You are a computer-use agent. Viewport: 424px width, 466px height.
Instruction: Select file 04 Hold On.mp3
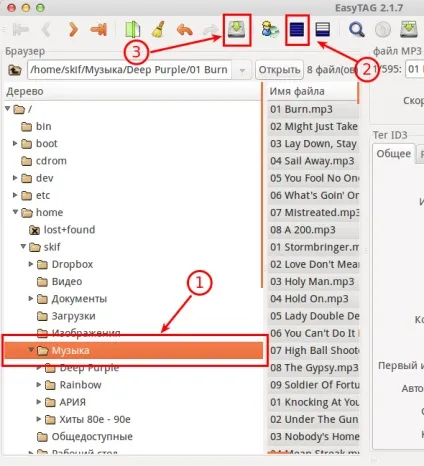pyautogui.click(x=313, y=299)
